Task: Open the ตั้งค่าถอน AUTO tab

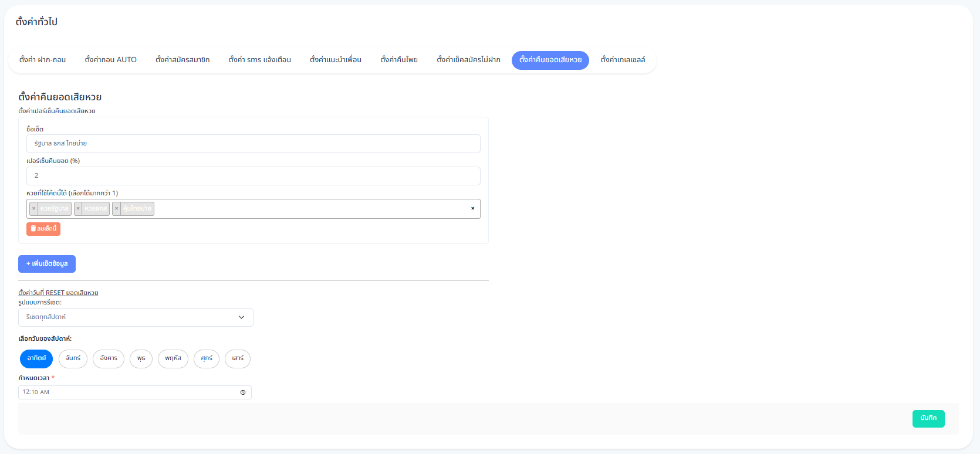Action: coord(110,60)
